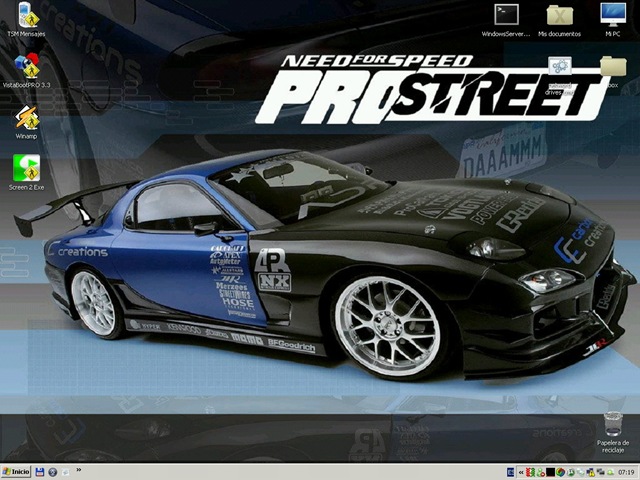Click the 07:19 system clock

626,472
